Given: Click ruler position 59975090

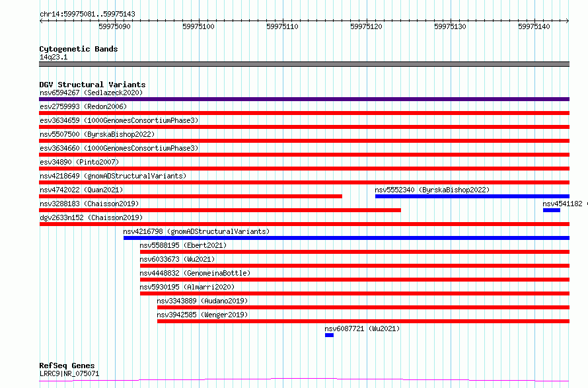Looking at the screenshot, I should [x=115, y=26].
